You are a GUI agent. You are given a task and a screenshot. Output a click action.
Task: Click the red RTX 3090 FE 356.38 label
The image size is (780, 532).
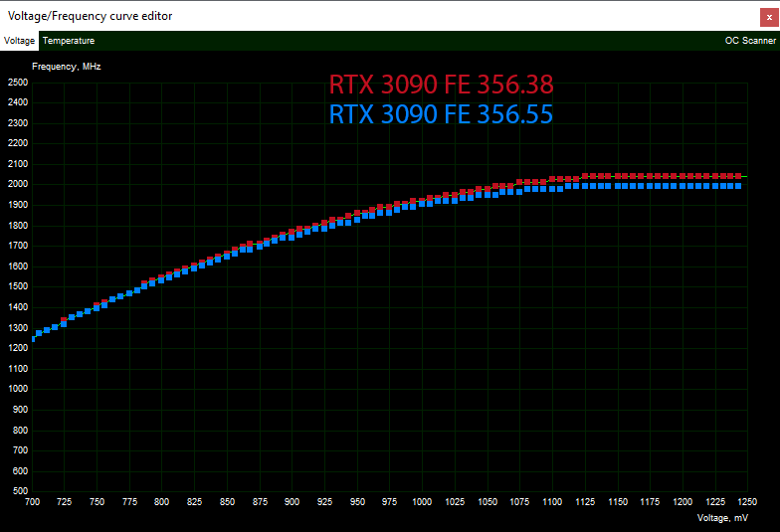click(441, 85)
